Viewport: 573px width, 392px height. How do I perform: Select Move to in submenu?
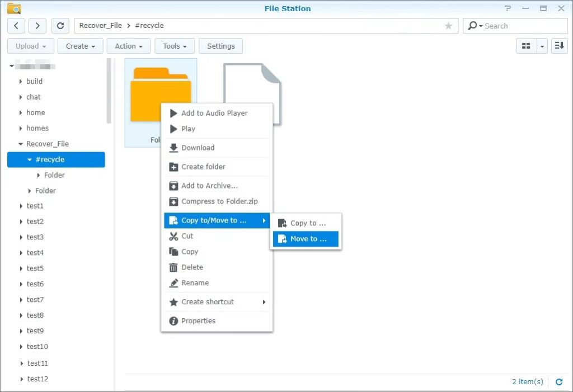[307, 239]
